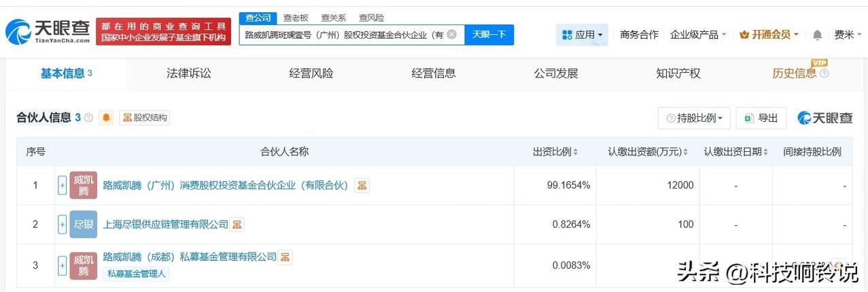Open 路威凯腾(广州)消费股权投资基金合伙企业 link
This screenshot has height=292, width=868.
point(226,185)
